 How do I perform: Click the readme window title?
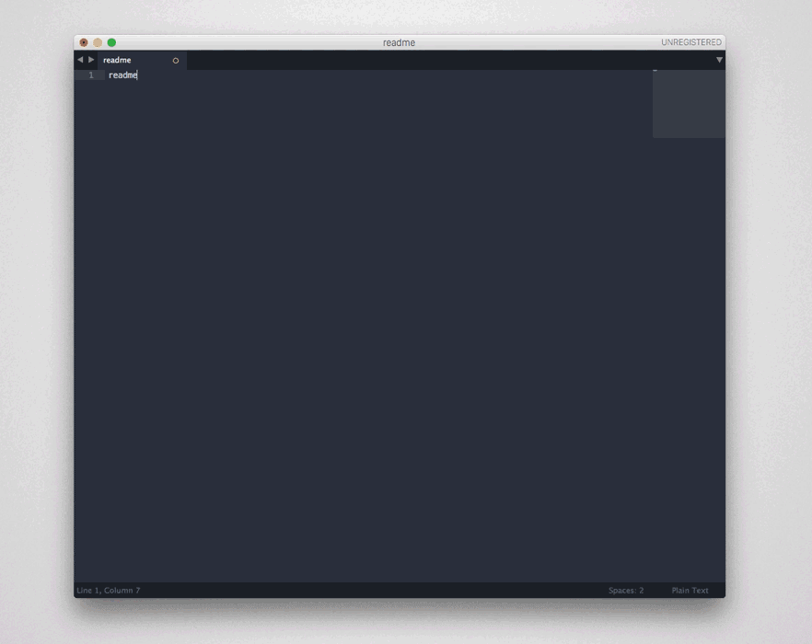tap(399, 42)
